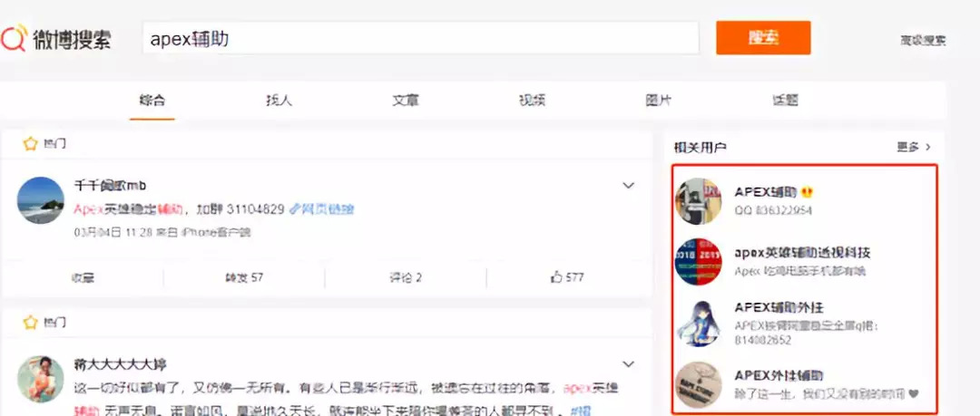Image resolution: width=980 pixels, height=416 pixels.
Task: Open 评论 2 comments
Action: pyautogui.click(x=405, y=277)
